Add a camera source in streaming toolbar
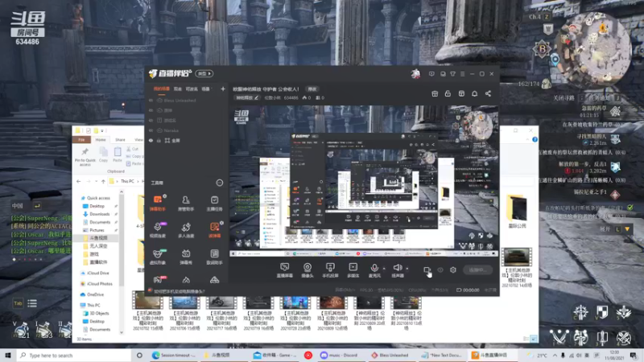The height and width of the screenshot is (362, 644). [308, 270]
